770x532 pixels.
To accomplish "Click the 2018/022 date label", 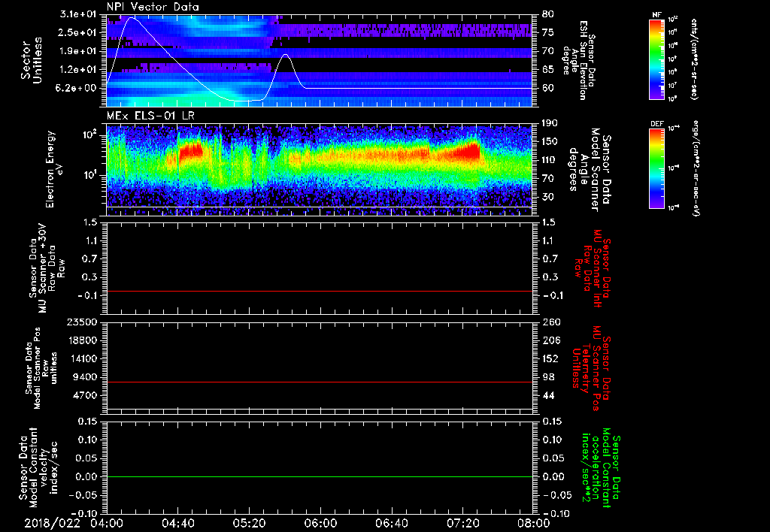I will coord(51,522).
